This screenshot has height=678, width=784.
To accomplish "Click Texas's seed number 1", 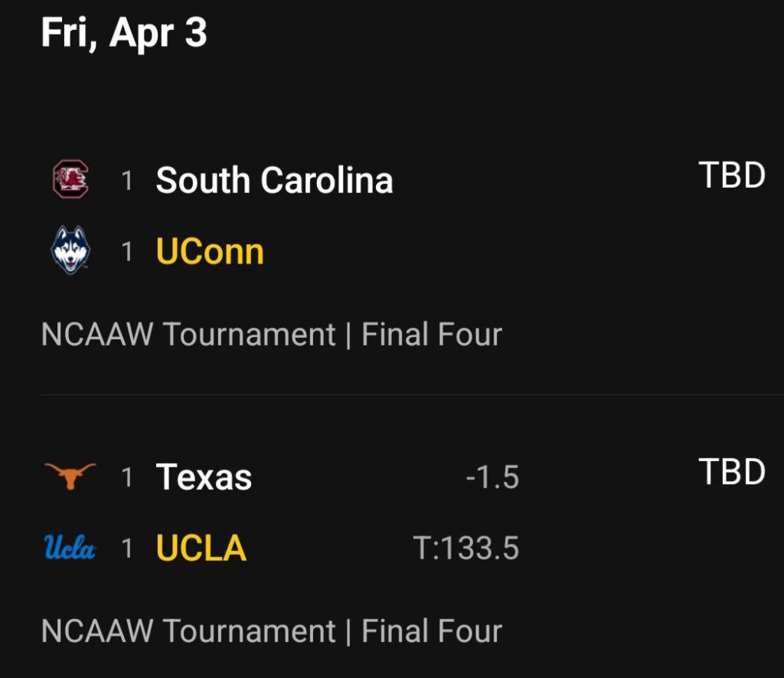I will click(x=127, y=477).
